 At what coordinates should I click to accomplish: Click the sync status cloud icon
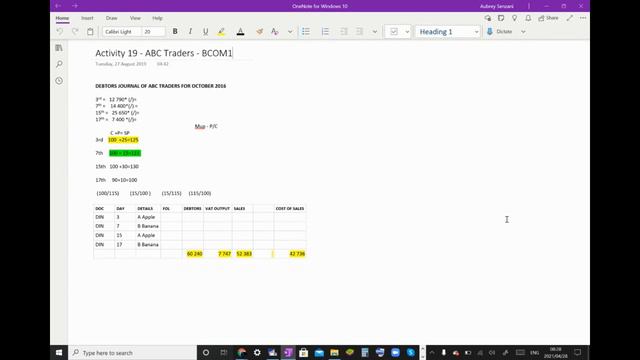(487, 18)
